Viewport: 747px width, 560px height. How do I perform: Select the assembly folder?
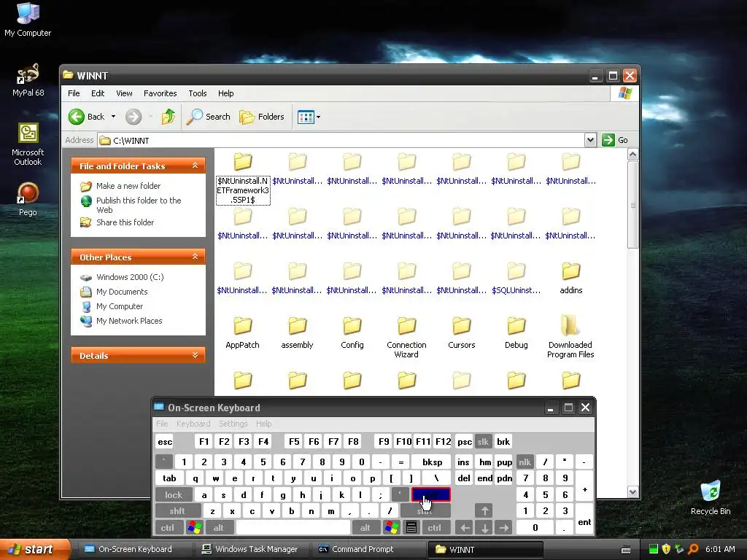[298, 333]
